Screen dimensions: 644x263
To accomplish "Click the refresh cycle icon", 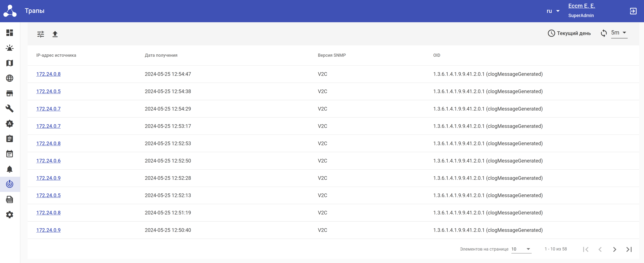I will [604, 33].
